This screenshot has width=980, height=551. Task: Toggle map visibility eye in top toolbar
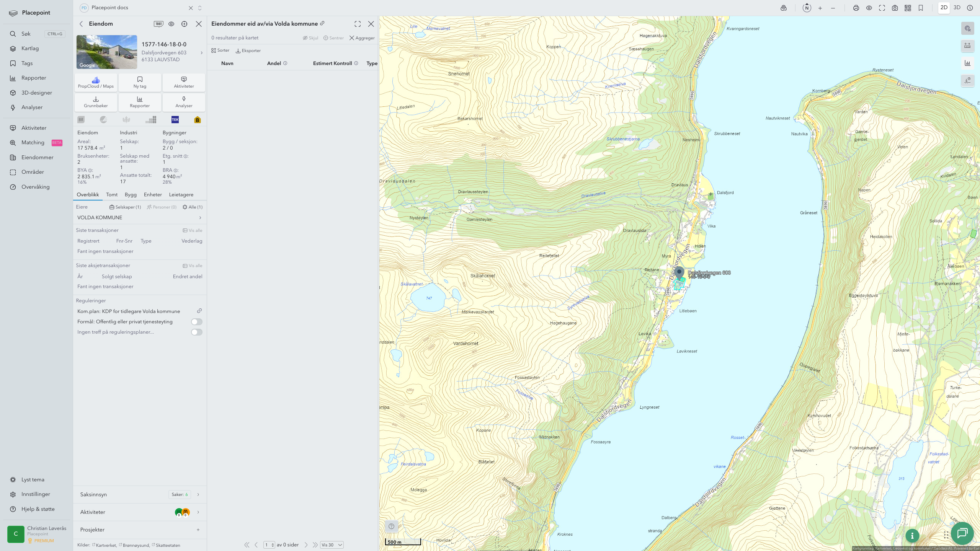(x=869, y=8)
